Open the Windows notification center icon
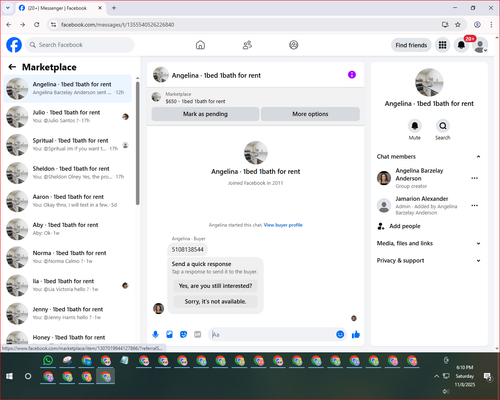 point(488,376)
